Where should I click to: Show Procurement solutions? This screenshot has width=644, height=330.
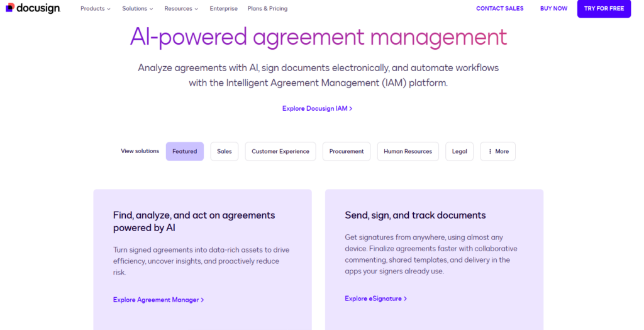pos(347,151)
